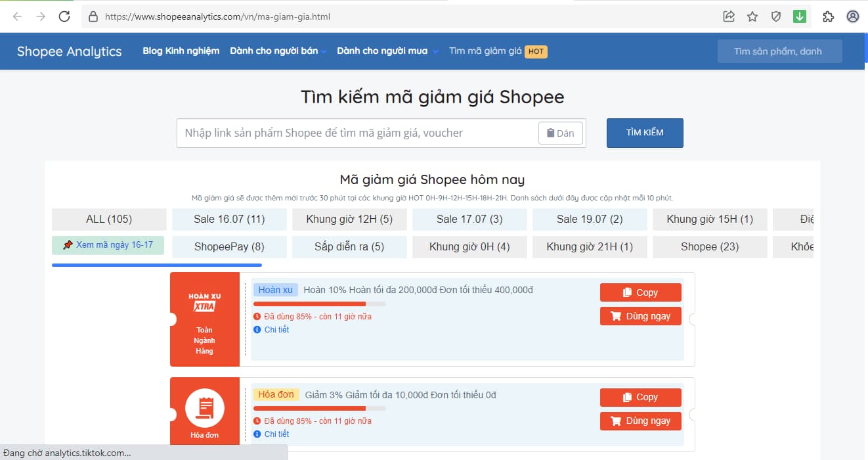
Task: Click the shield extension icon
Action: tap(776, 16)
